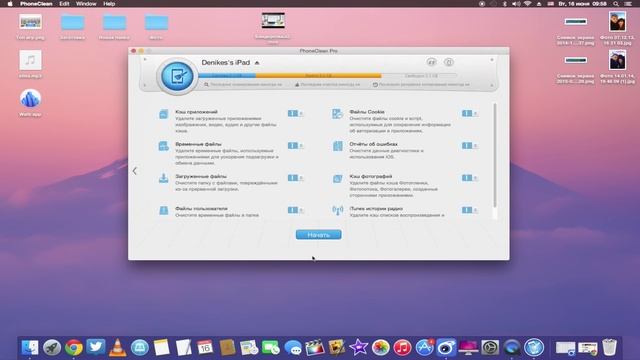640x360 pixels.
Task: Open Final Cut Pro clapperboard in Dock
Action: click(315, 347)
